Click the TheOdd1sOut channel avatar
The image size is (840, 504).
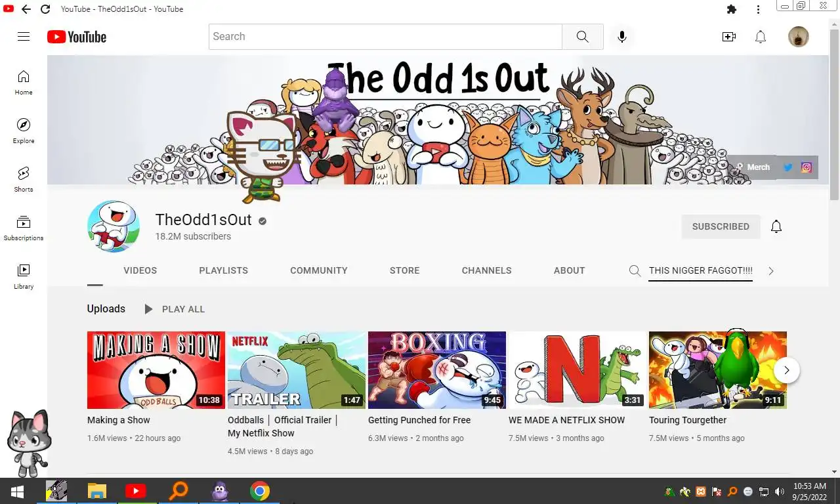114,226
